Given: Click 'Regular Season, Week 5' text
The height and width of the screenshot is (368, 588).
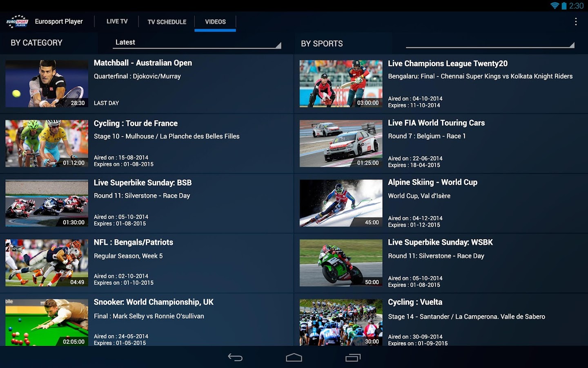Looking at the screenshot, I should (x=128, y=256).
